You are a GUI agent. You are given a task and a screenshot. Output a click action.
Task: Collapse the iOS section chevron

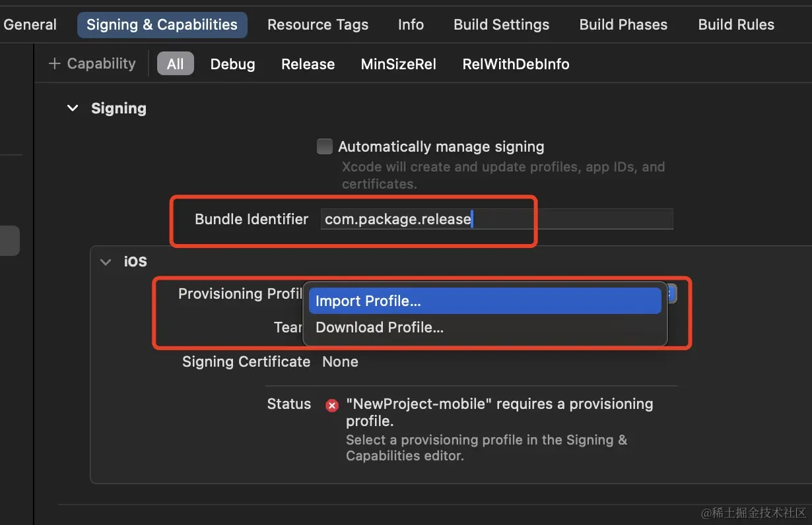(x=106, y=262)
